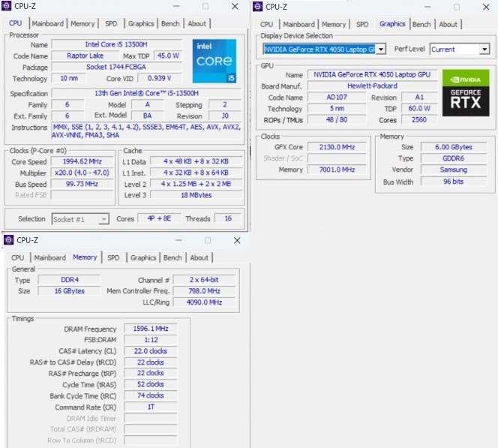Open SPD tab in the Graphics window

(x=362, y=24)
